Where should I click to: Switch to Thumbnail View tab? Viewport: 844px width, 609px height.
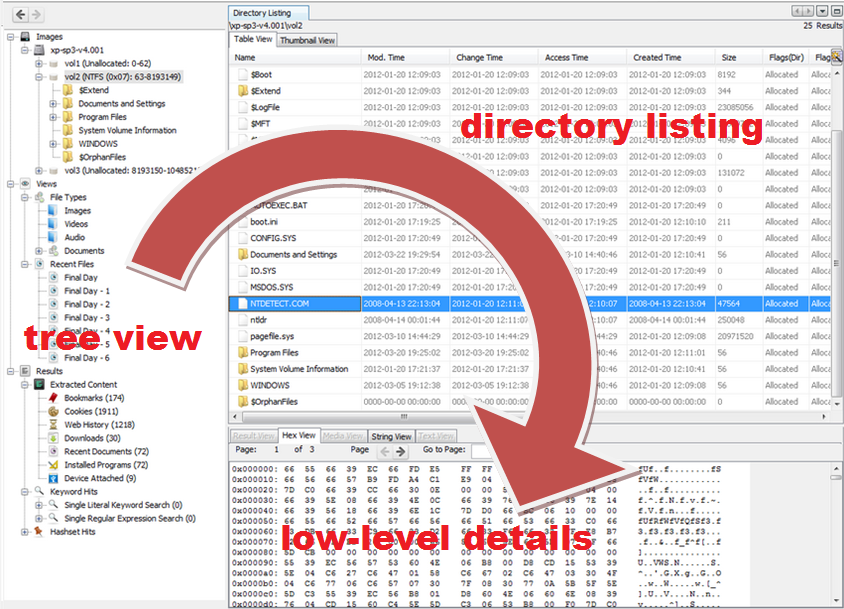[x=307, y=40]
